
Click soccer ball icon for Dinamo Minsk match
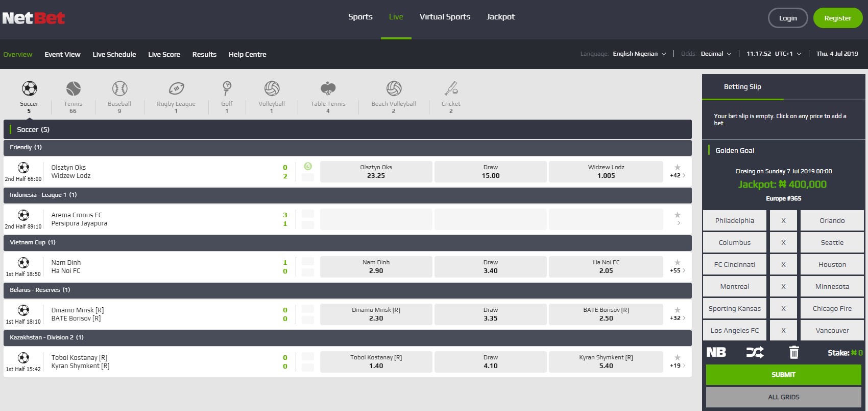pos(23,310)
